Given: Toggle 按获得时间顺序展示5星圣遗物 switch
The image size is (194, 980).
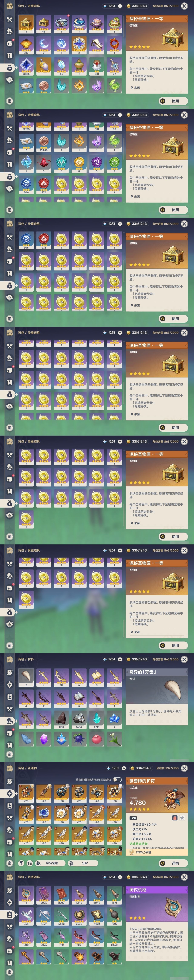Looking at the screenshot, I should tap(117, 779).
